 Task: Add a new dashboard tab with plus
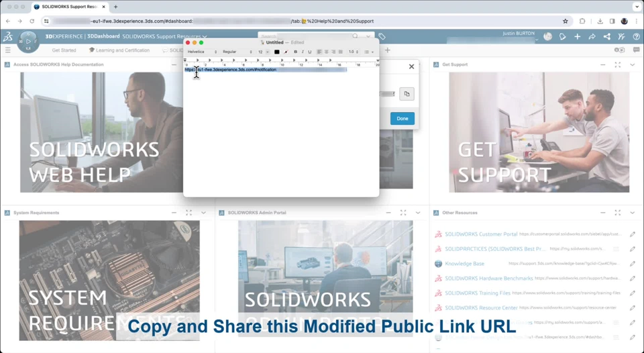pos(387,50)
